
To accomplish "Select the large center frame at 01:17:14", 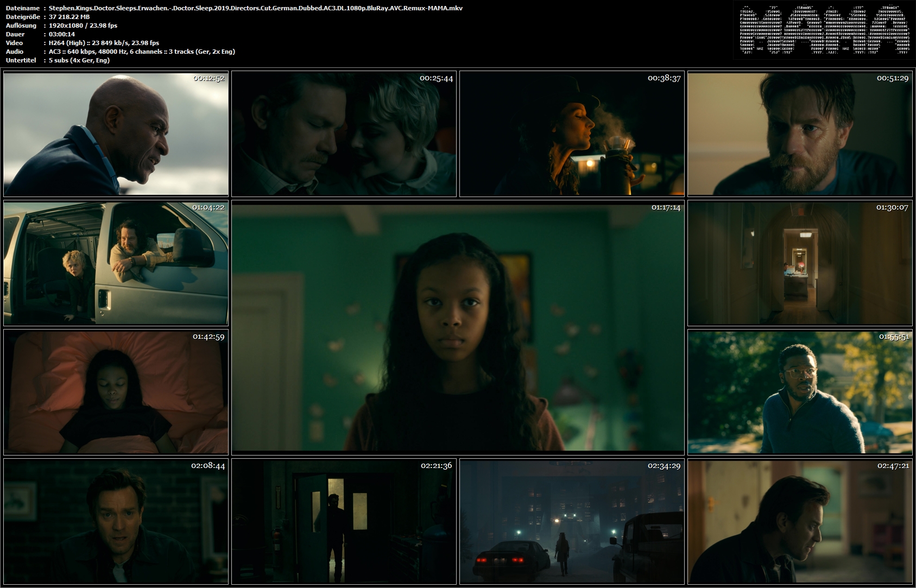I will (458, 328).
